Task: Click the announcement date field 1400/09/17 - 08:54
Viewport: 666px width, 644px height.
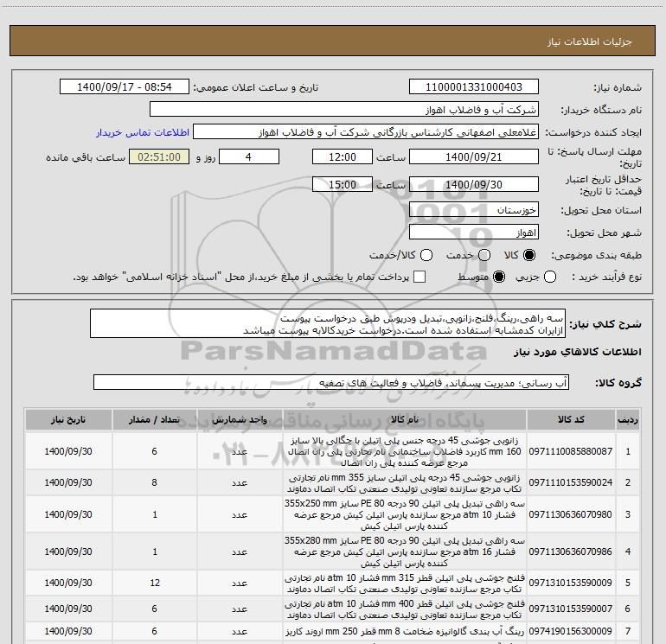Action: [x=124, y=87]
